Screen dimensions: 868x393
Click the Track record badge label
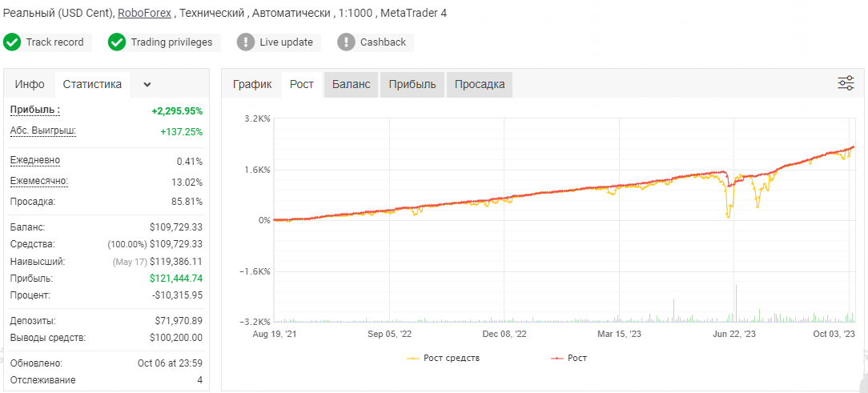pyautogui.click(x=54, y=42)
